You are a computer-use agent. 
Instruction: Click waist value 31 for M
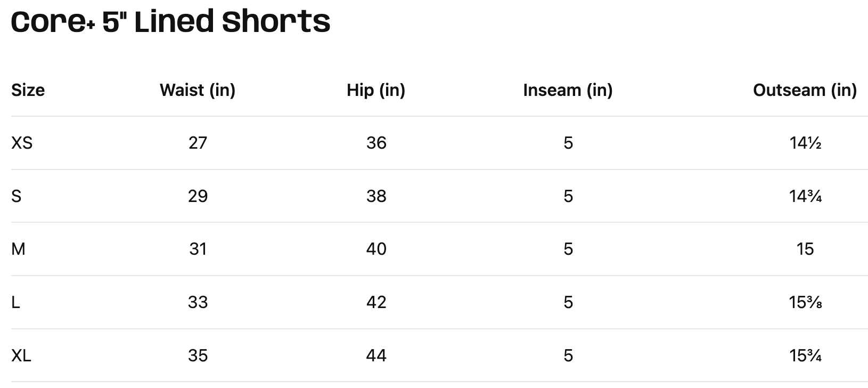198,249
